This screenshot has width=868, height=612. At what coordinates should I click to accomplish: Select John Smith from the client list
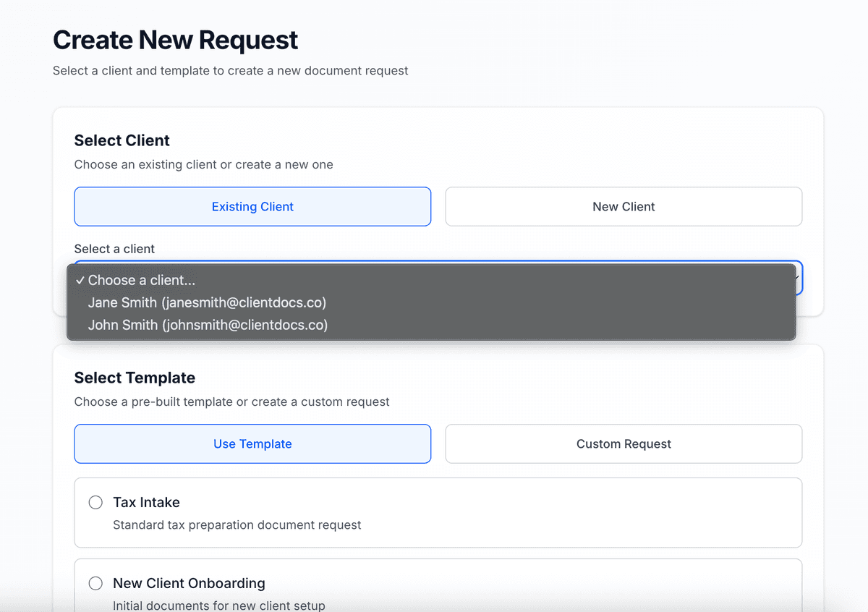tap(208, 325)
